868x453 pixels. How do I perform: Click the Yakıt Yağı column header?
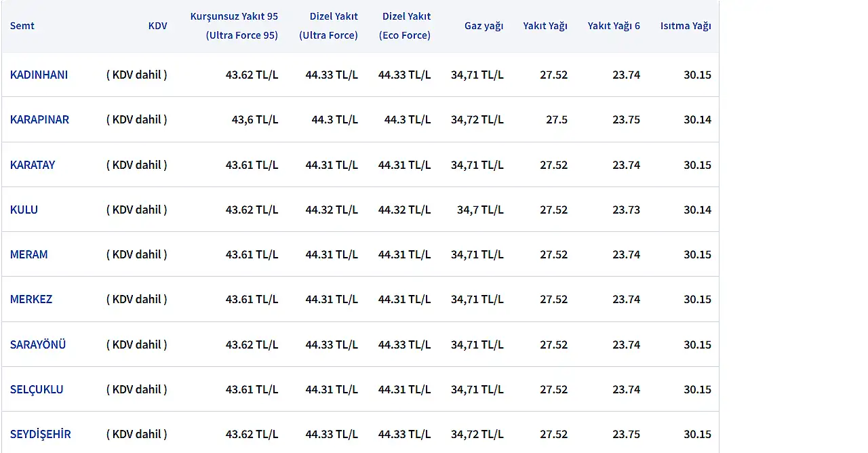(545, 26)
